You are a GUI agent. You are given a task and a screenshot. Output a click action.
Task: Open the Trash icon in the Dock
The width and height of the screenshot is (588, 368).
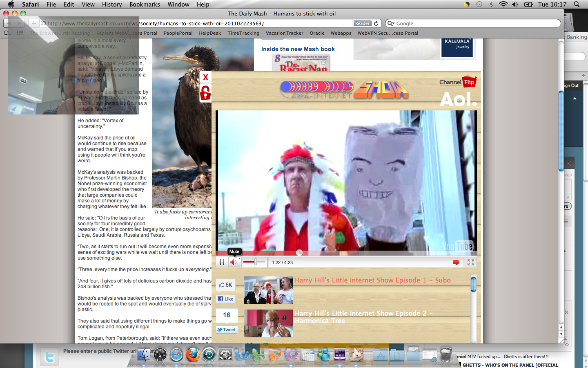(x=446, y=355)
